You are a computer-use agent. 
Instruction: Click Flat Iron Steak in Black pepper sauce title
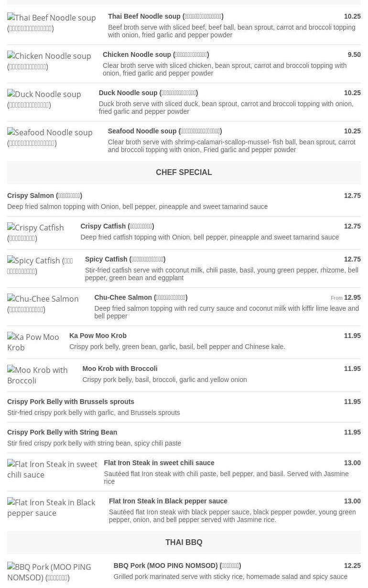point(168,501)
